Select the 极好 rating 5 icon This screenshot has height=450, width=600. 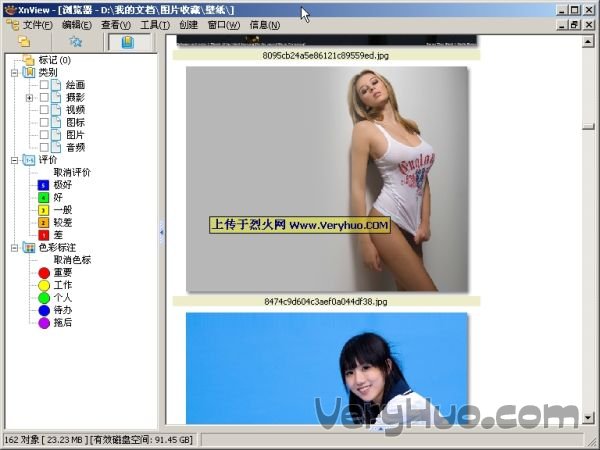[x=43, y=185]
